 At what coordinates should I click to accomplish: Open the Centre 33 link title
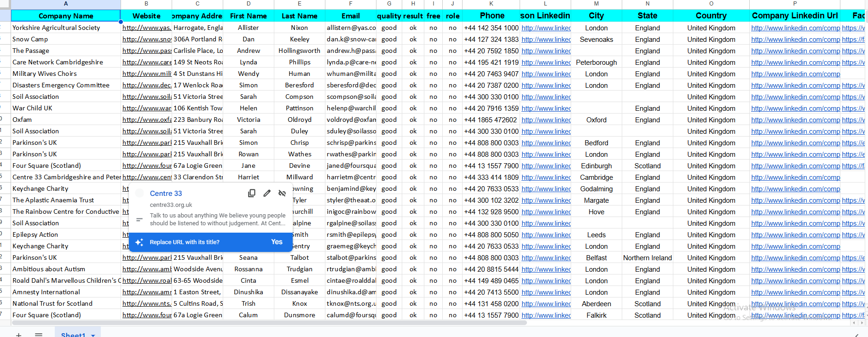click(x=166, y=194)
